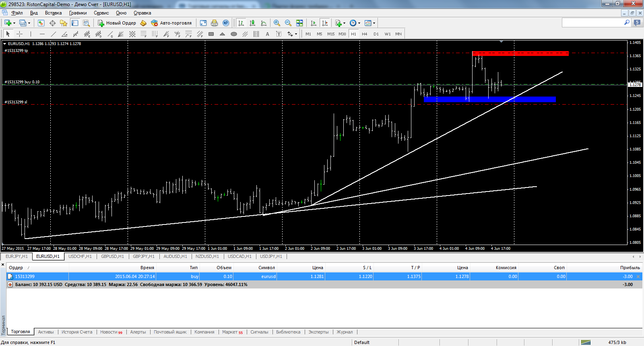644x346 pixels.
Task: Switch to the USDJPY,H1 chart tab
Action: pos(271,256)
